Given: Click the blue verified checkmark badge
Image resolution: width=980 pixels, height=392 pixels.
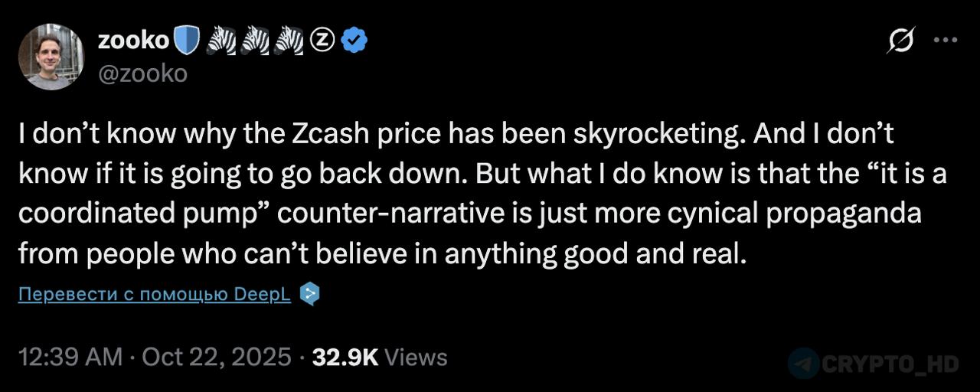Looking at the screenshot, I should tap(354, 42).
